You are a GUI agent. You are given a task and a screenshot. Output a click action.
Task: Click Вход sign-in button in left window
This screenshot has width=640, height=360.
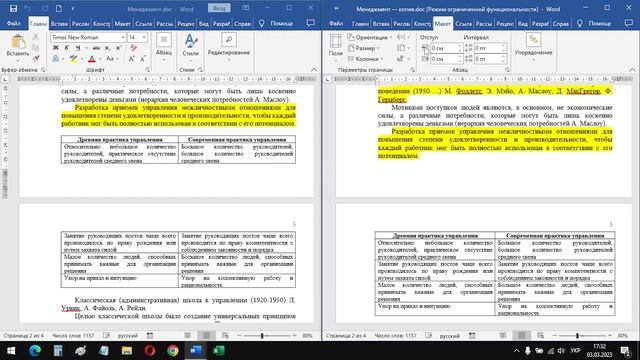[x=219, y=8]
